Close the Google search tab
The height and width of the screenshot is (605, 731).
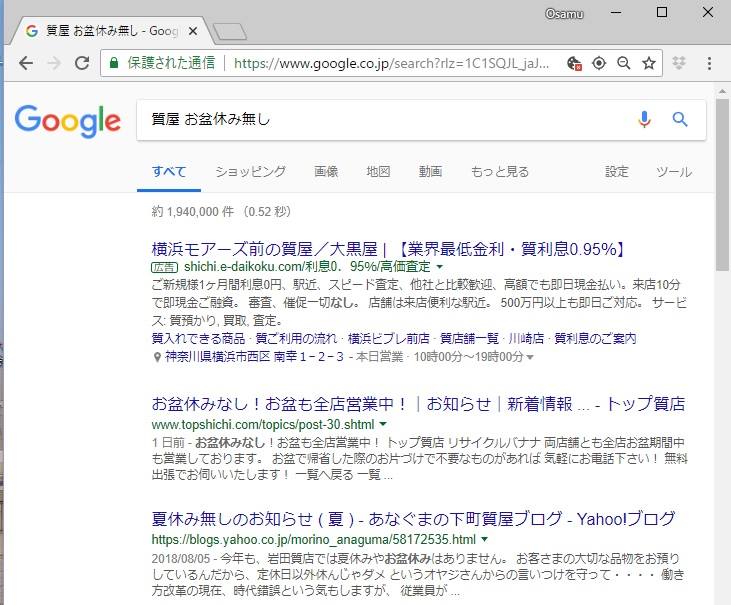[193, 31]
